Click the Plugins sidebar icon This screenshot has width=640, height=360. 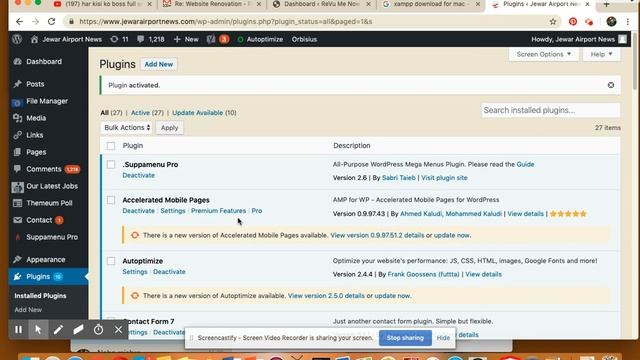17,277
